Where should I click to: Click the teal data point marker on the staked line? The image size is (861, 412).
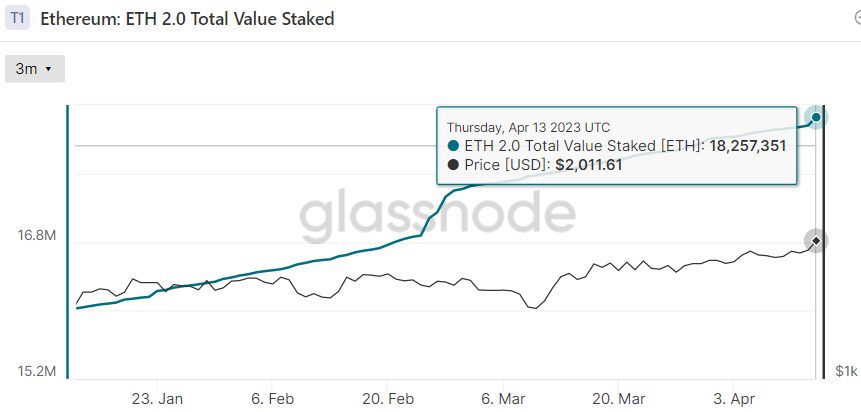pos(817,118)
